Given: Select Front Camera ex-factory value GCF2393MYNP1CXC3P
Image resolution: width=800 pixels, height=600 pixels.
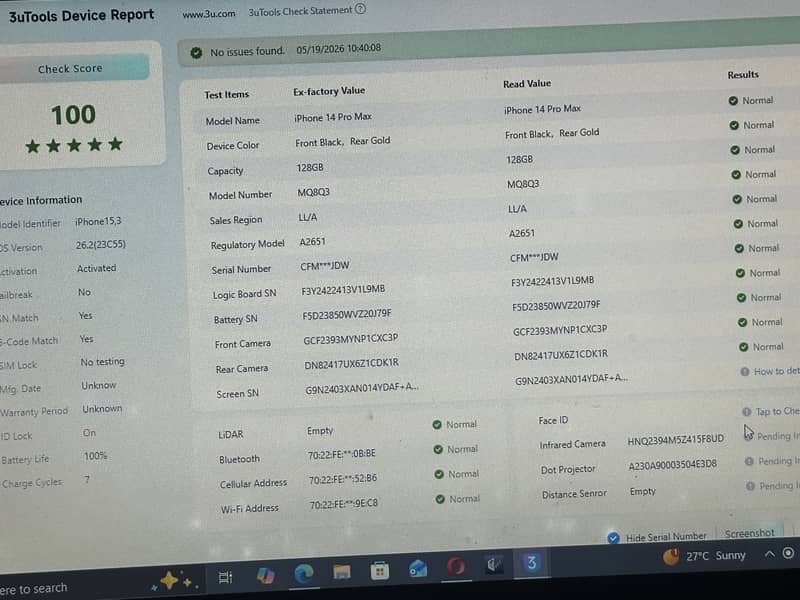Looking at the screenshot, I should click(x=351, y=339).
